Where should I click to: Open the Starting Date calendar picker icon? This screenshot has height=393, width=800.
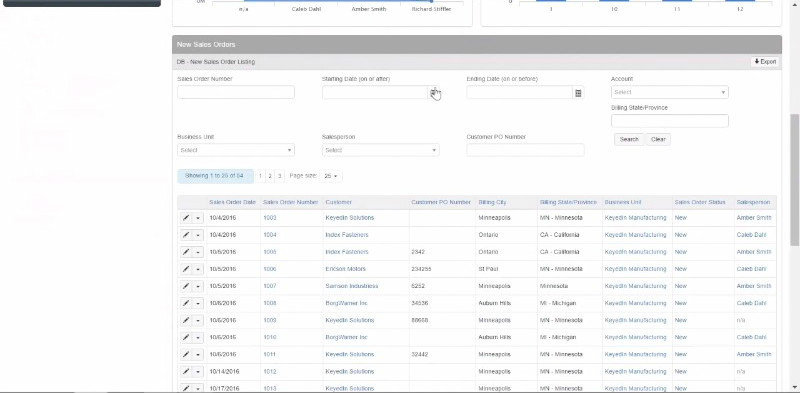click(x=434, y=93)
